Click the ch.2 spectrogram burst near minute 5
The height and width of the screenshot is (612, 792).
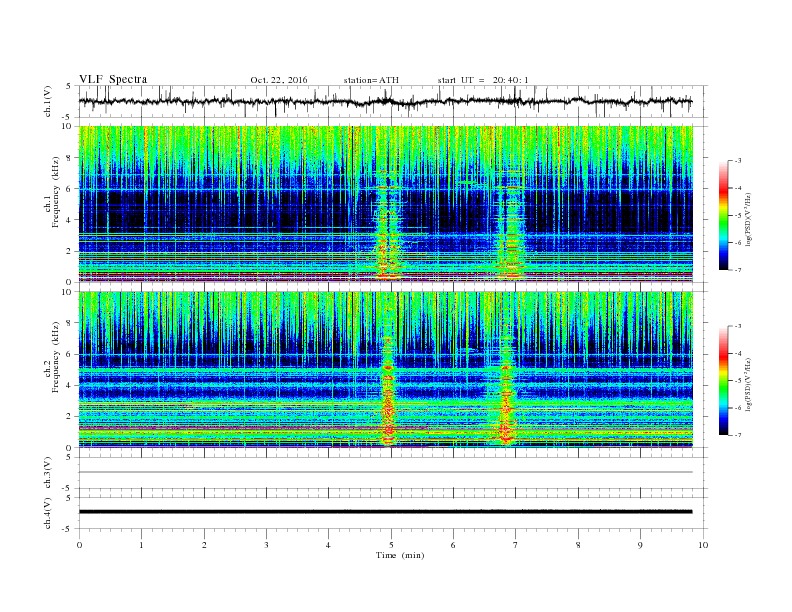pos(388,389)
